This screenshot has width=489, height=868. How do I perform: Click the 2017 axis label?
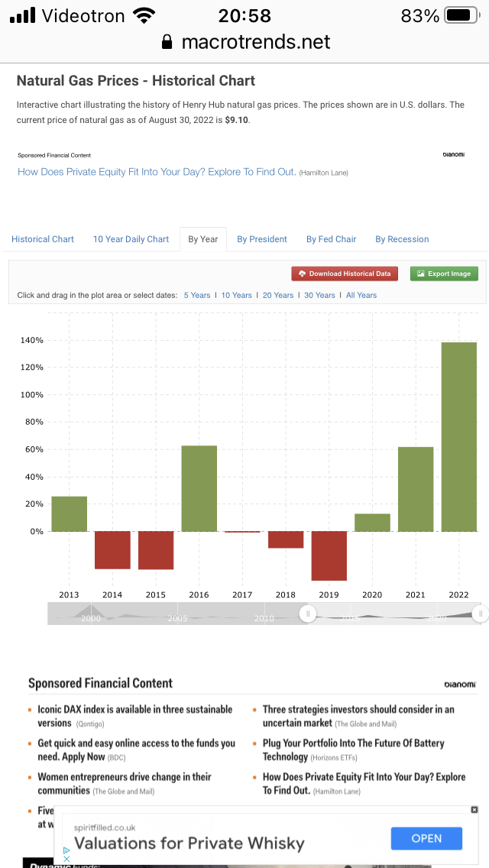[242, 595]
